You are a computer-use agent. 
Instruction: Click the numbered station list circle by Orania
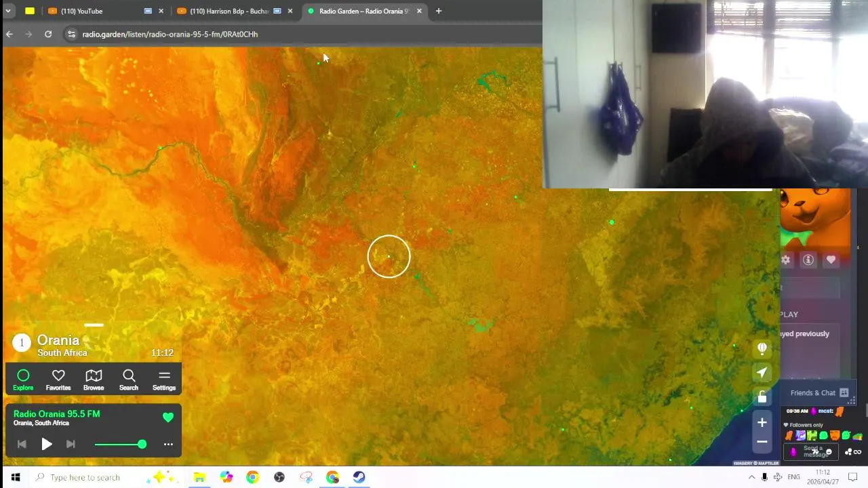pyautogui.click(x=22, y=343)
